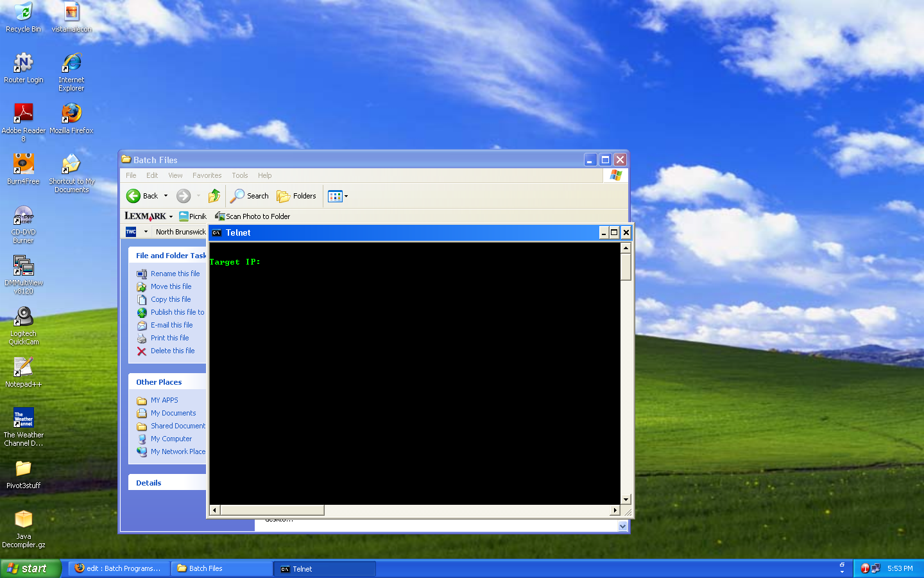This screenshot has height=578, width=924.
Task: Switch to Firefox Batch Programs taskbar item
Action: 119,568
